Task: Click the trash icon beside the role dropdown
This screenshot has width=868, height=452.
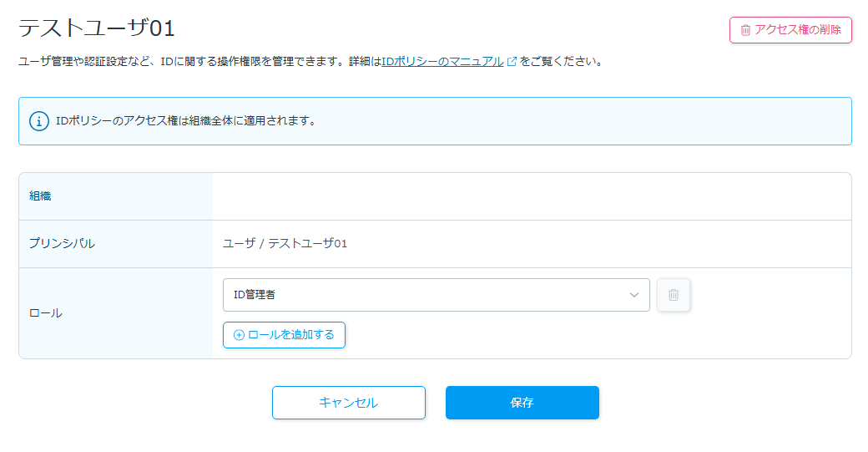Action: (674, 295)
